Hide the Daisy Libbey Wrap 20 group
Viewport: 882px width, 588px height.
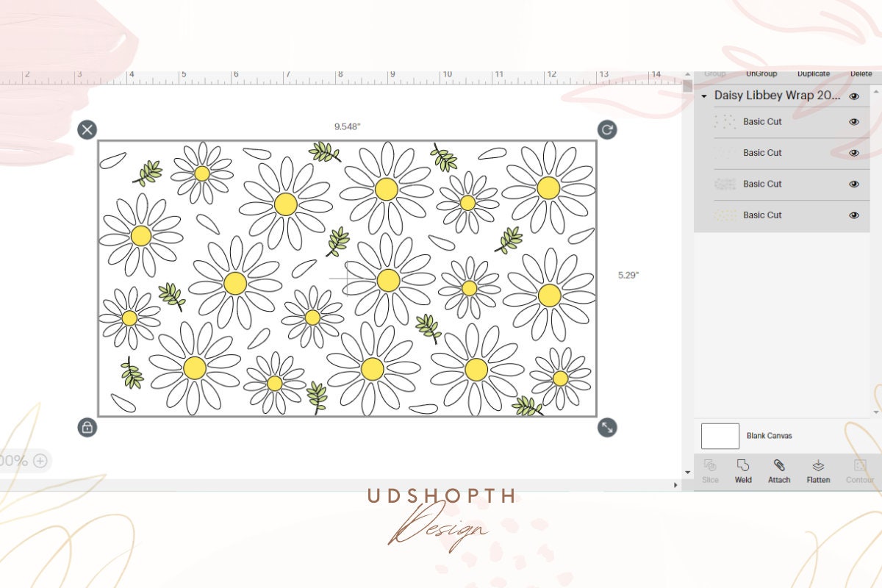coord(854,96)
